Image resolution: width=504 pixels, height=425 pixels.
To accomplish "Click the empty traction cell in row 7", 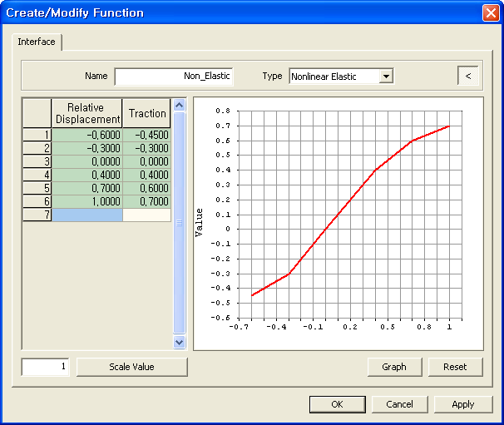I will coord(146,215).
